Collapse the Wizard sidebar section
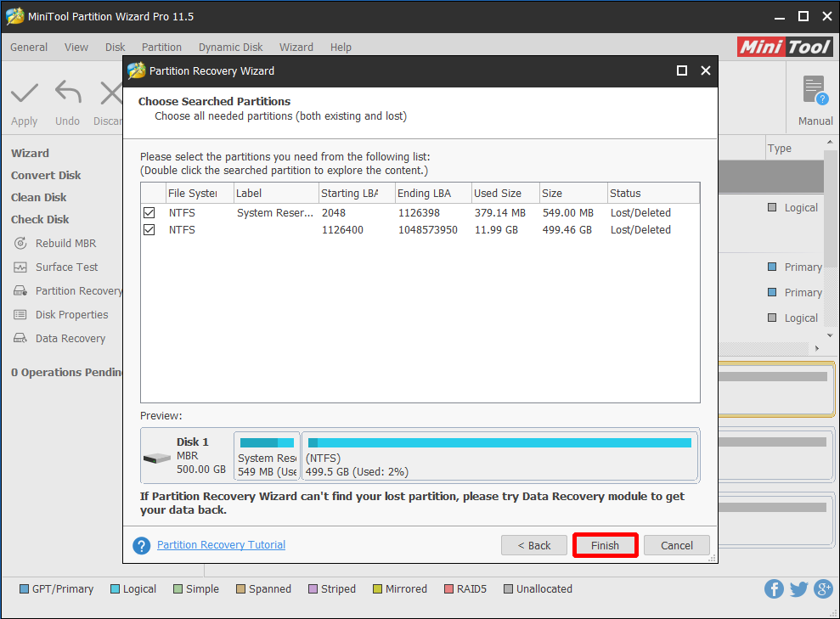Screen dimensions: 840x619 point(30,153)
